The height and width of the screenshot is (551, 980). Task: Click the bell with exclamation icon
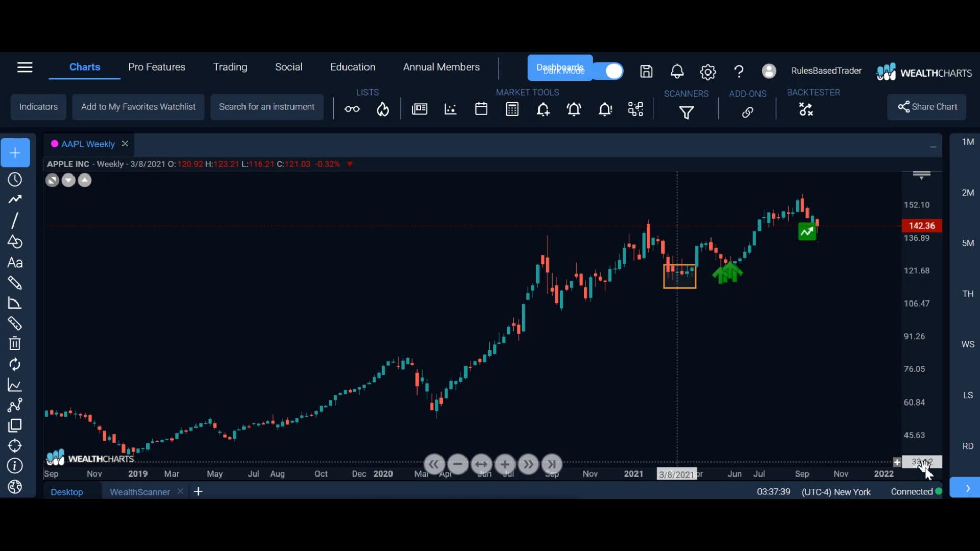(x=605, y=109)
